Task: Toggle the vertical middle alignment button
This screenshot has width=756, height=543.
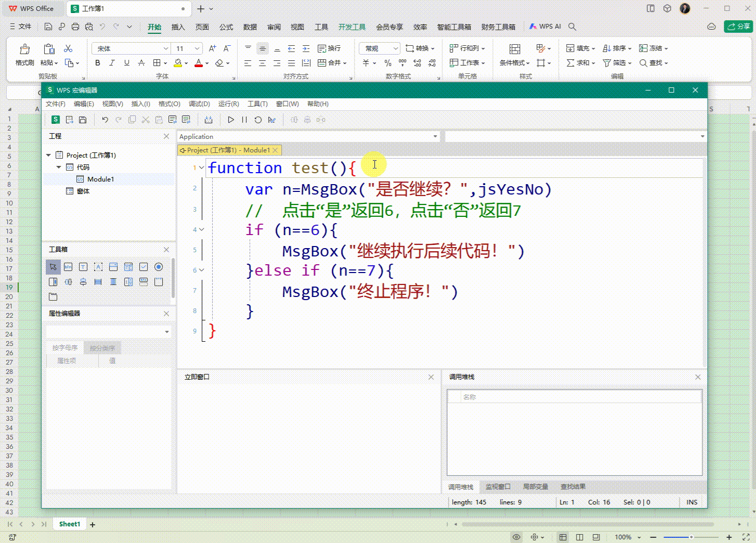Action: click(x=263, y=48)
